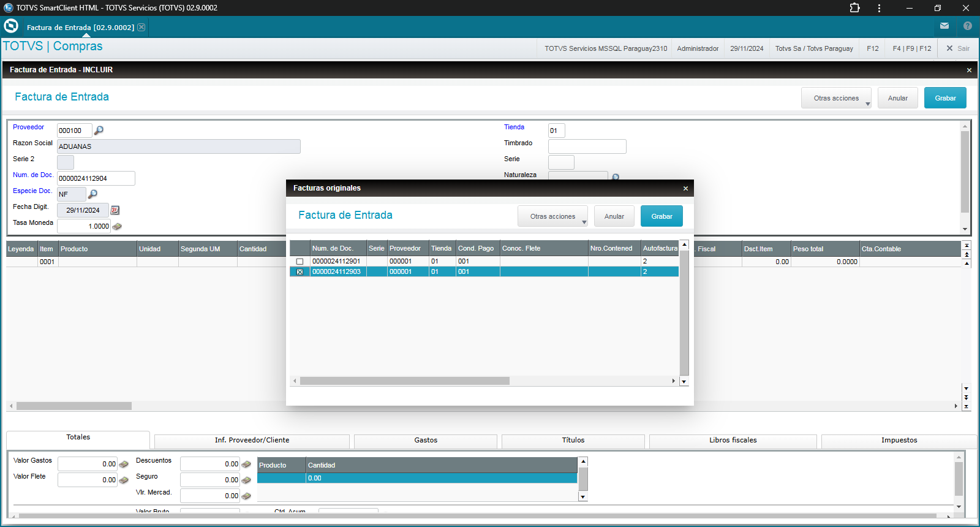Open the browser extensions puzzle icon
The width and height of the screenshot is (980, 527).
tap(855, 8)
